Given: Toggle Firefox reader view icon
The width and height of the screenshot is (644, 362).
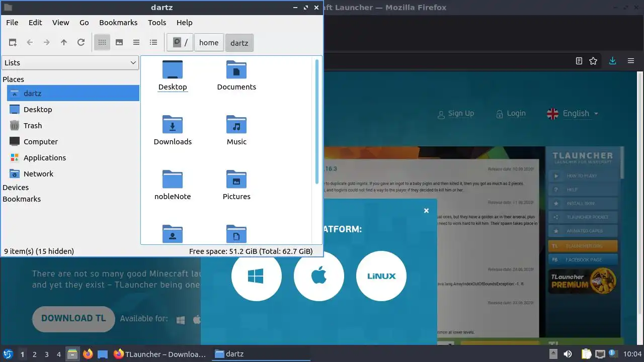Looking at the screenshot, I should (x=579, y=61).
